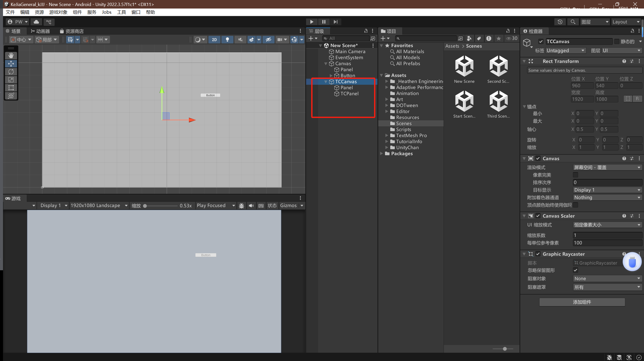The height and width of the screenshot is (361, 644).
Task: Open undo history icon
Action: click(560, 22)
